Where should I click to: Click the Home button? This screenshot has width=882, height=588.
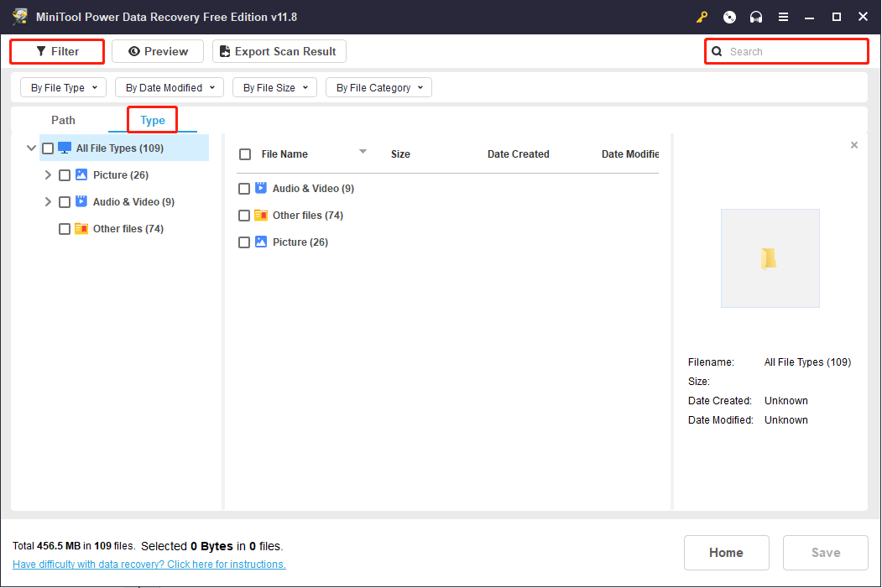(726, 553)
